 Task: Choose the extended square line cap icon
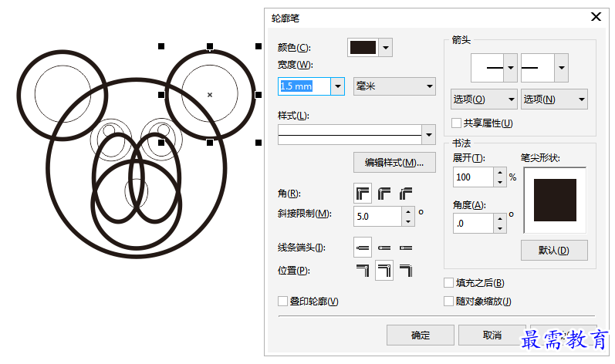point(406,248)
